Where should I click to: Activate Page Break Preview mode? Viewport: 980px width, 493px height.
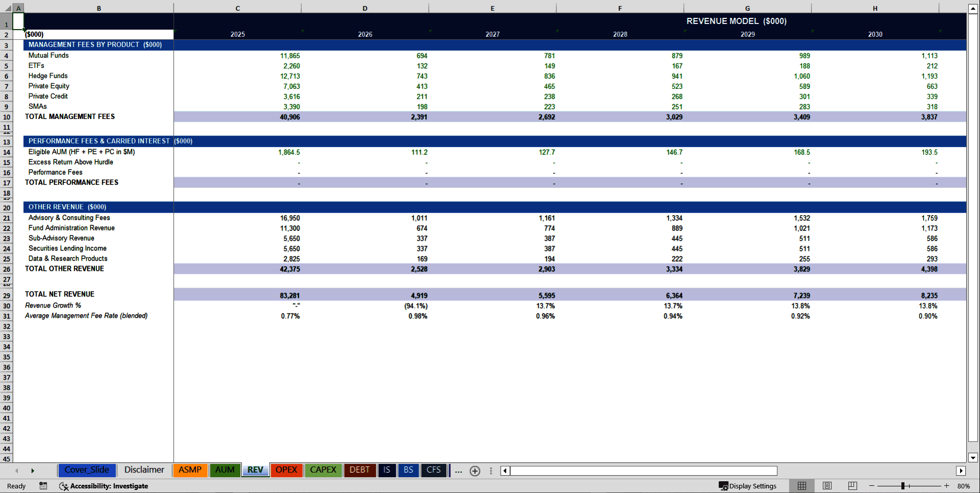click(x=851, y=486)
